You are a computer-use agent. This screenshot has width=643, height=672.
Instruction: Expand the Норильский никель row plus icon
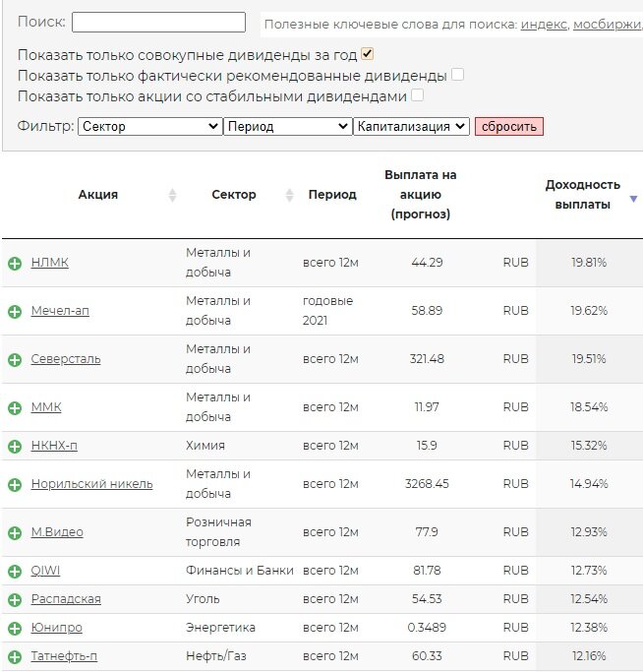pyautogui.click(x=15, y=485)
